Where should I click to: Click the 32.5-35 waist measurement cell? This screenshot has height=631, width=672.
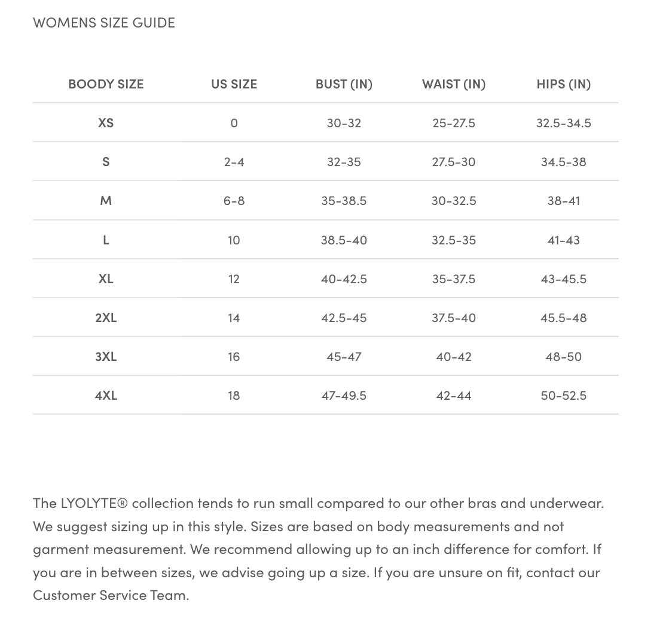coord(454,240)
